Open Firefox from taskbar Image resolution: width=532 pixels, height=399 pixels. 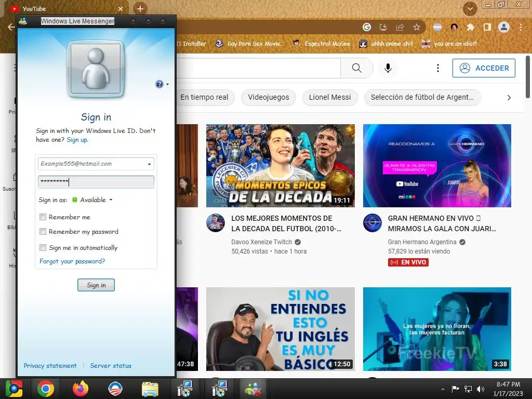[x=81, y=389]
